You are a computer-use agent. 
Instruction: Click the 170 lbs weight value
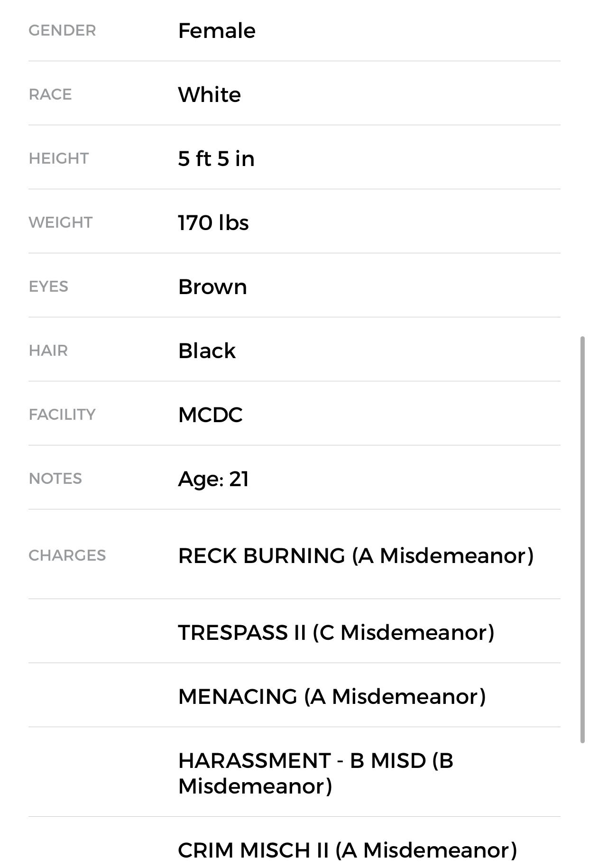point(213,223)
